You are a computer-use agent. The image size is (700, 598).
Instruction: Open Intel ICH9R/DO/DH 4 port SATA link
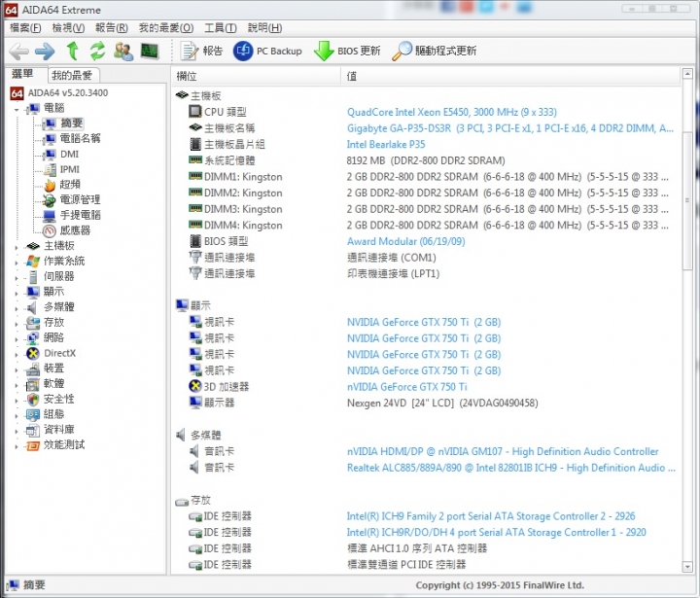[x=497, y=532]
